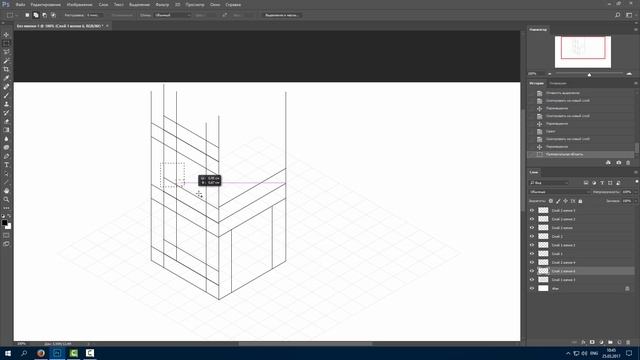Open the Редактирование menu
The image size is (640, 360).
pos(46,4)
